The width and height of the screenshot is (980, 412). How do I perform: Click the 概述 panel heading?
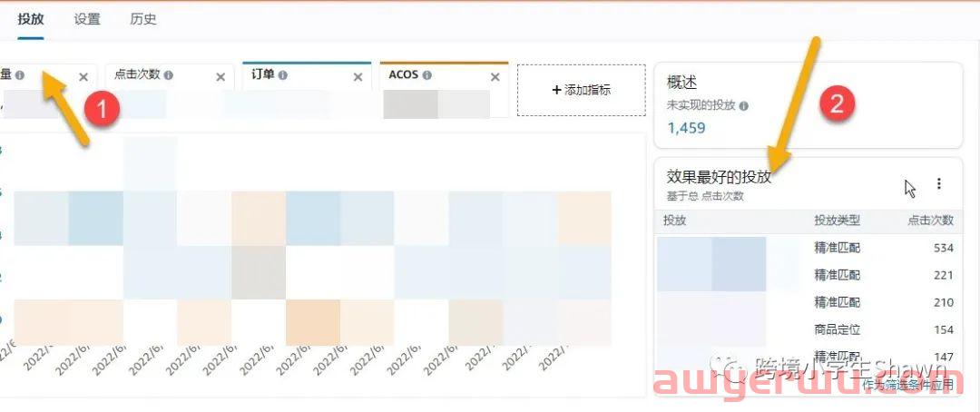[x=681, y=83]
